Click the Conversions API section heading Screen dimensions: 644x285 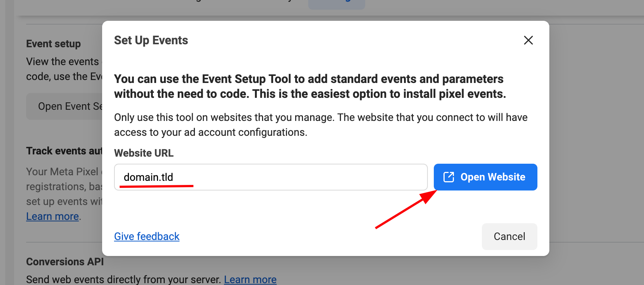pos(65,262)
